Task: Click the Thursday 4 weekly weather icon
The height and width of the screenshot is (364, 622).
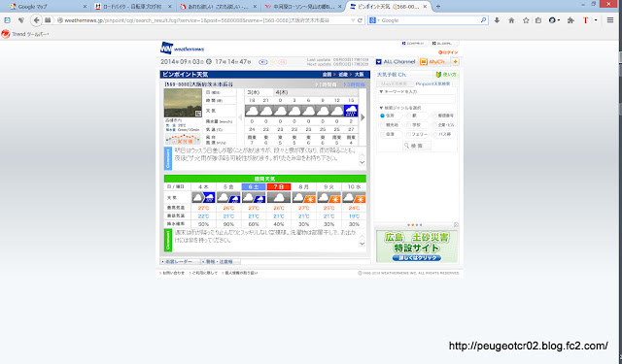Action: [x=203, y=197]
